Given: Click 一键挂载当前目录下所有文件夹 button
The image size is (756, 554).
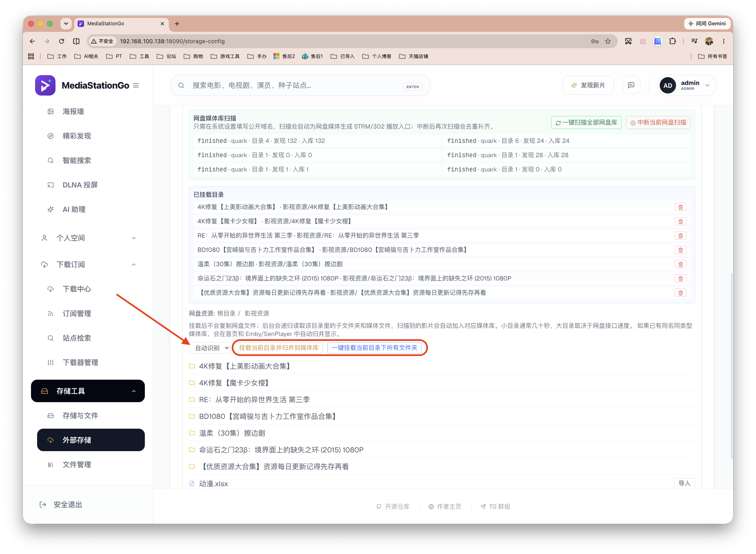Looking at the screenshot, I should (374, 348).
